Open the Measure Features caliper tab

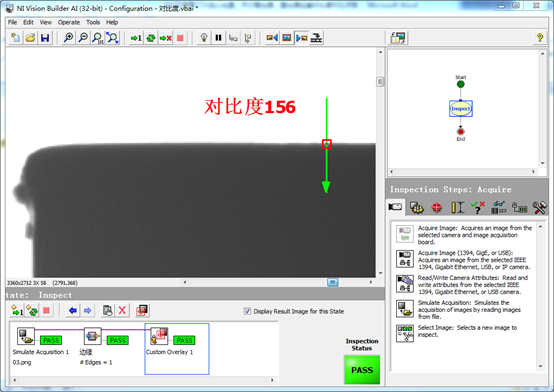tap(457, 207)
